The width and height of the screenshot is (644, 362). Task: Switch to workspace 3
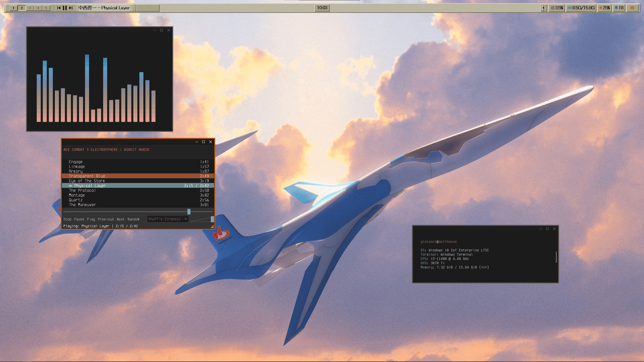pyautogui.click(x=30, y=8)
